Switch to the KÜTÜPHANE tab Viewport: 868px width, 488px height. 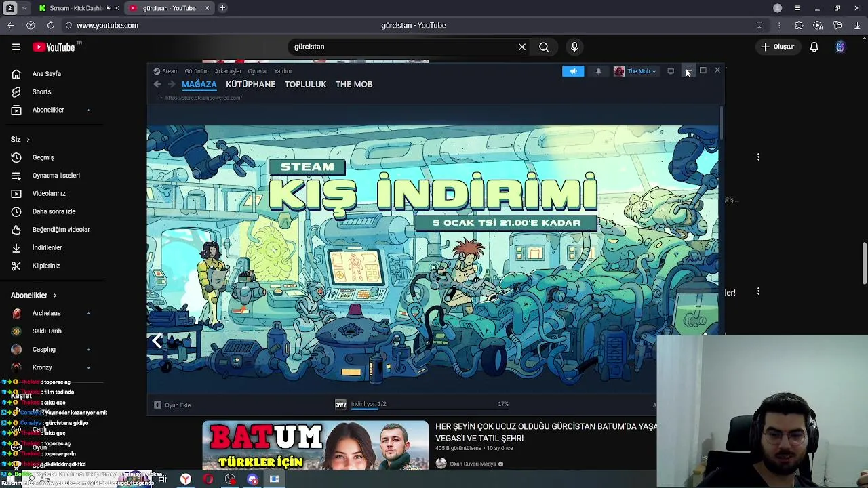250,84
